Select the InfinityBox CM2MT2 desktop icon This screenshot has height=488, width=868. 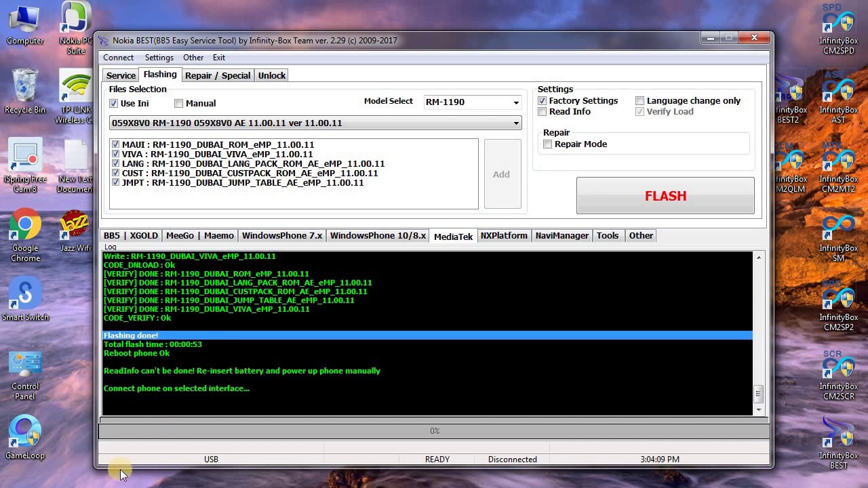tap(838, 166)
